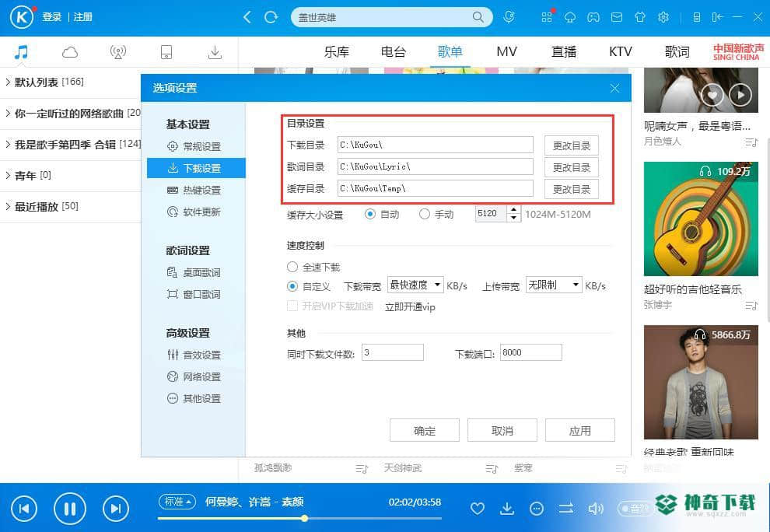Click the 应用 button

point(580,430)
